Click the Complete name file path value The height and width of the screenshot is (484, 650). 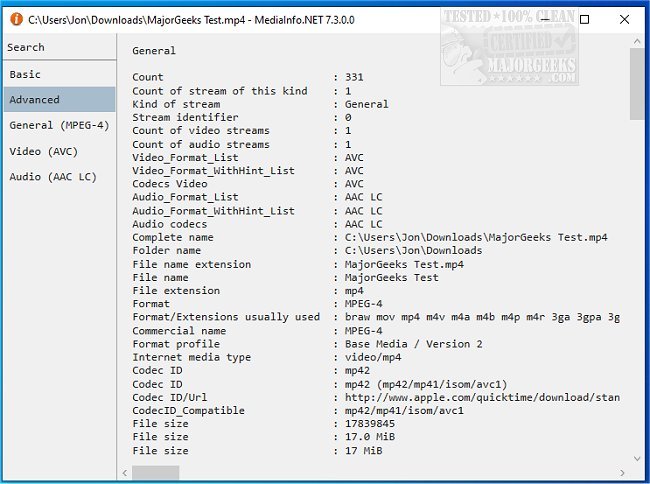pos(476,238)
